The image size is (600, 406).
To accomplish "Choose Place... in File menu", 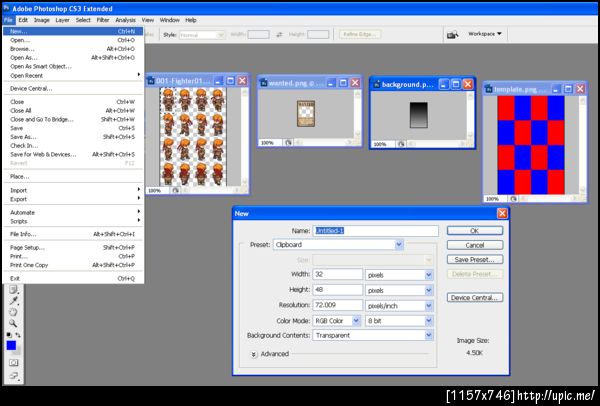I will coord(73,176).
